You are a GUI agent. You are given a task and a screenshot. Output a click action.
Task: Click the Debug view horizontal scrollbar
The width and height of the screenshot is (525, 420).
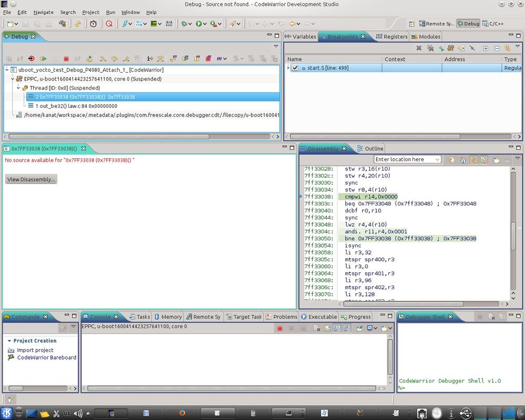coord(109,137)
